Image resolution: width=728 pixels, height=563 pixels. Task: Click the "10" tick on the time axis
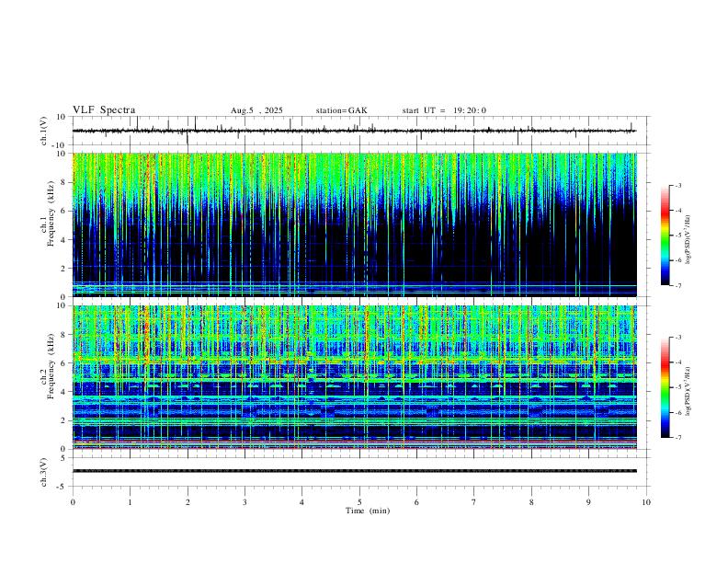click(x=646, y=502)
